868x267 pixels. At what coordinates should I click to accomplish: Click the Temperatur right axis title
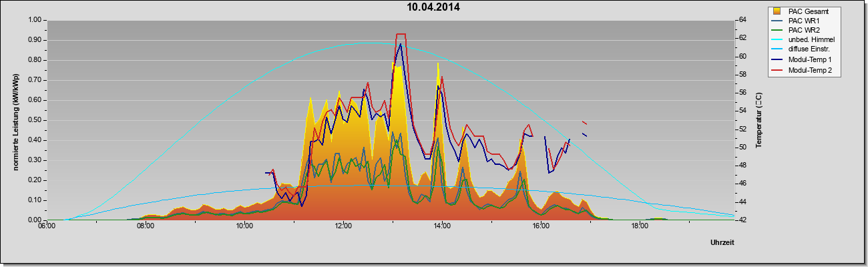758,120
